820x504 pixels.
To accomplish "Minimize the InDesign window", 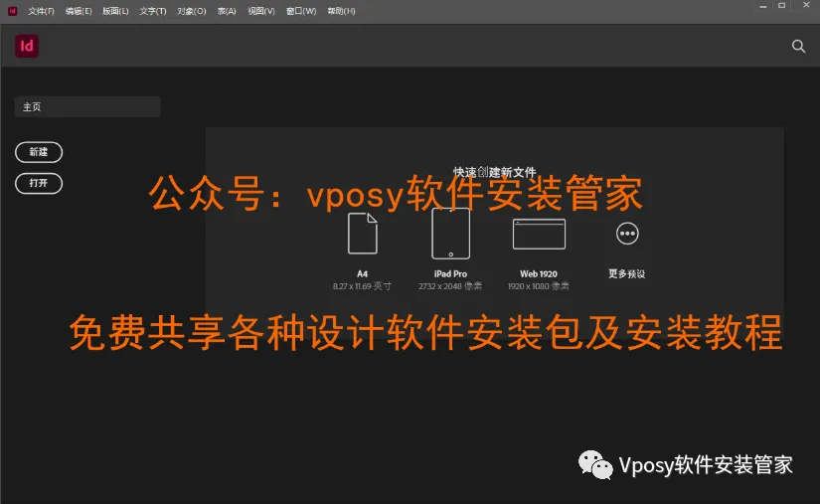I will 763,6.
